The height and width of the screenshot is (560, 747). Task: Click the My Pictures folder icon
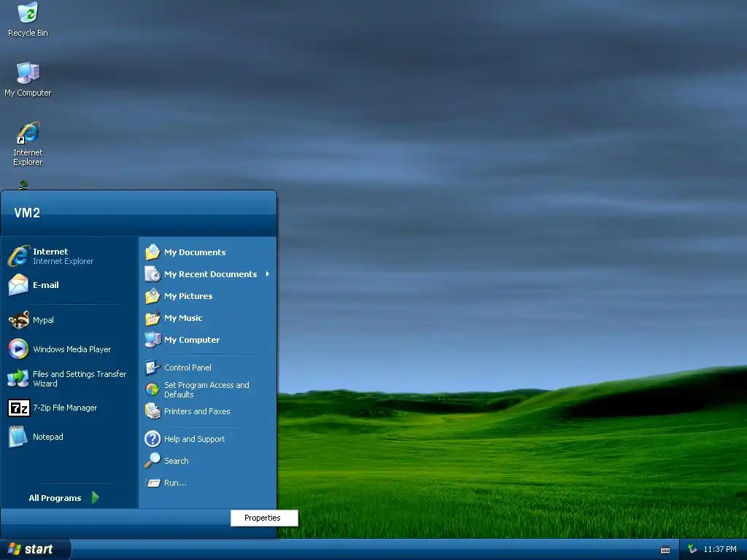pos(152,296)
